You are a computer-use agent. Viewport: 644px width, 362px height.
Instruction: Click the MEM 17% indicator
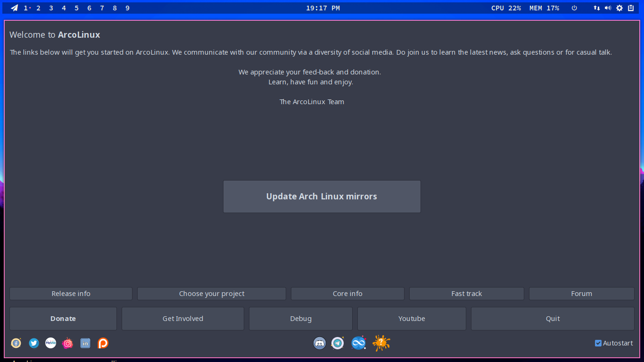(x=544, y=8)
